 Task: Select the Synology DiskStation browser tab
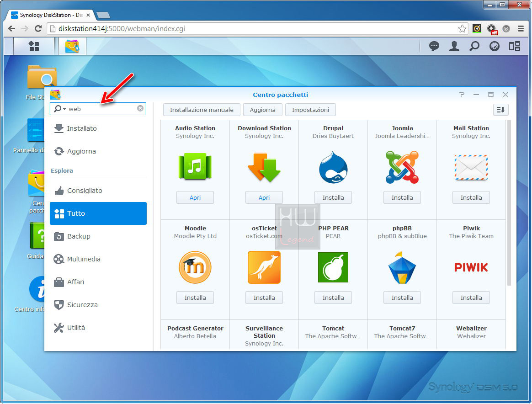tap(51, 15)
